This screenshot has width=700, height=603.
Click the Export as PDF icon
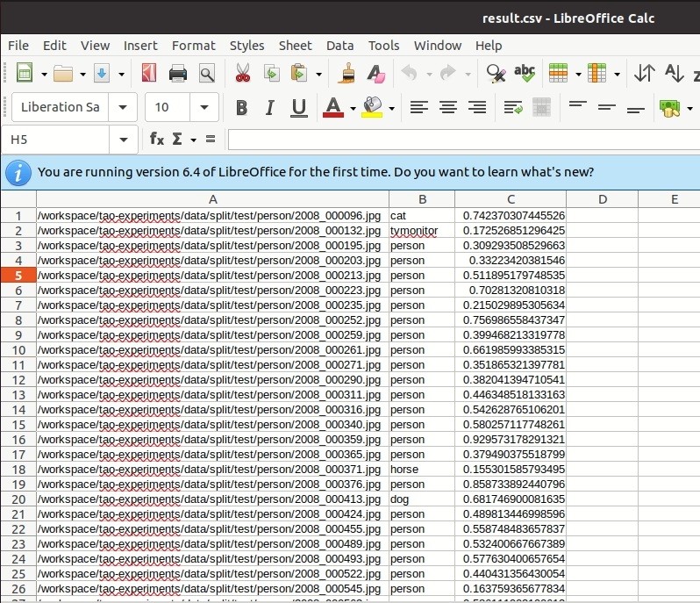[x=149, y=73]
